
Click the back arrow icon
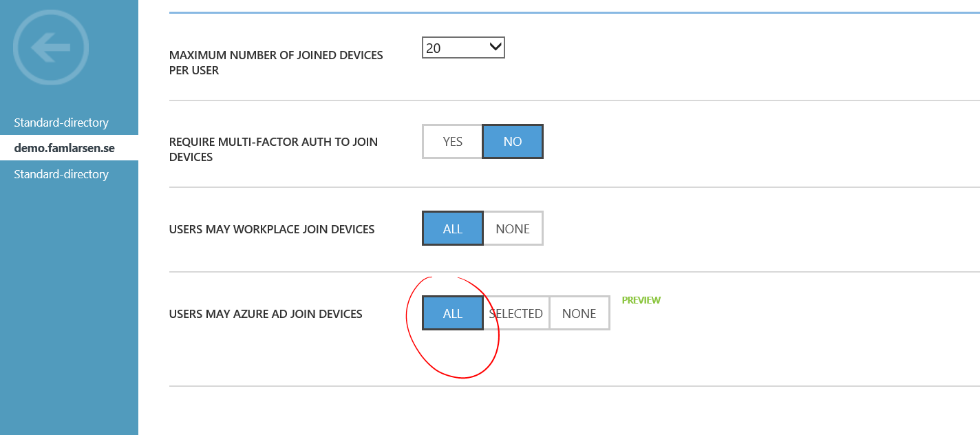(x=51, y=47)
